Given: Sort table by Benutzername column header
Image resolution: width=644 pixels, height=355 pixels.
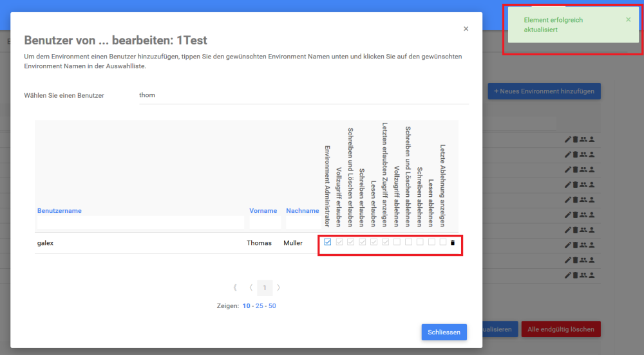Looking at the screenshot, I should click(59, 210).
